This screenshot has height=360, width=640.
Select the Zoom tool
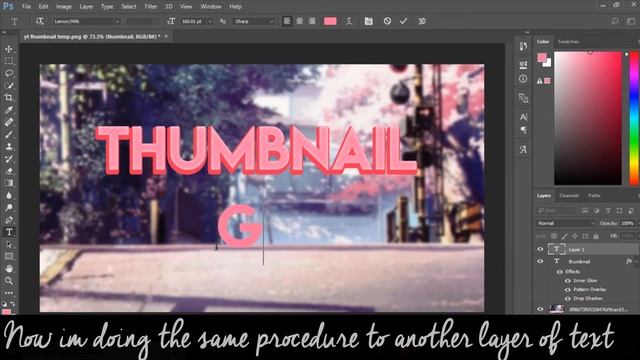tap(9, 281)
